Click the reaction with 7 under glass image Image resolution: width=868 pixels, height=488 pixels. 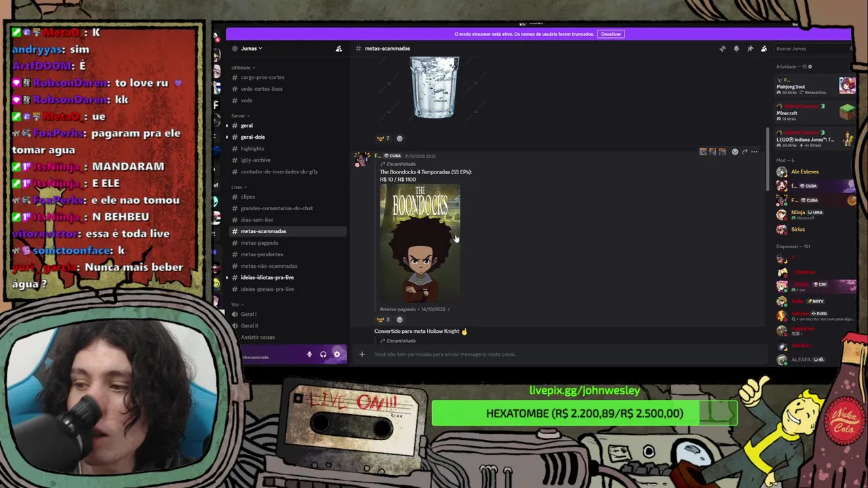pos(383,138)
